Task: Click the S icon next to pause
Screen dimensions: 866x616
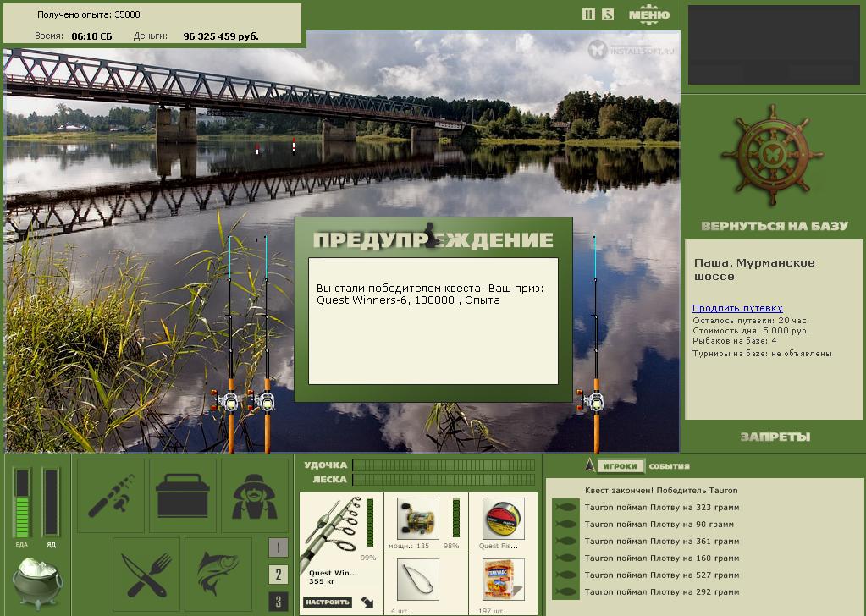Action: tap(608, 14)
